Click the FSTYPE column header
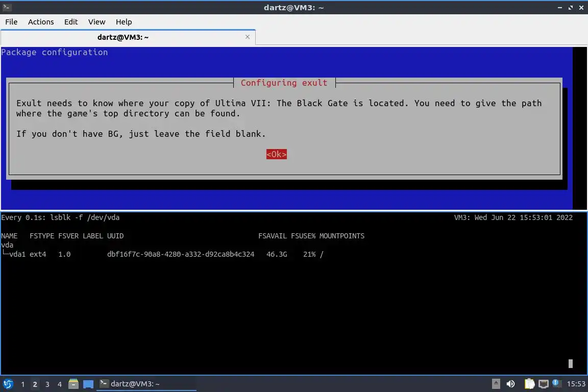588x392 pixels. click(42, 236)
